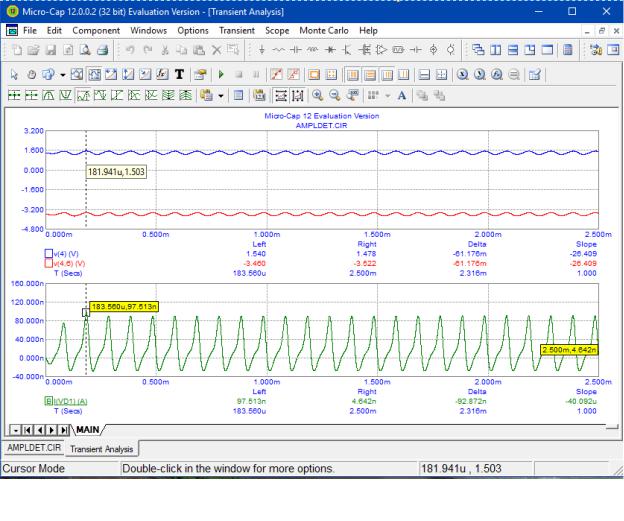Toggle the horizontal align cursors button
The width and height of the screenshot is (624, 521).
[281, 96]
